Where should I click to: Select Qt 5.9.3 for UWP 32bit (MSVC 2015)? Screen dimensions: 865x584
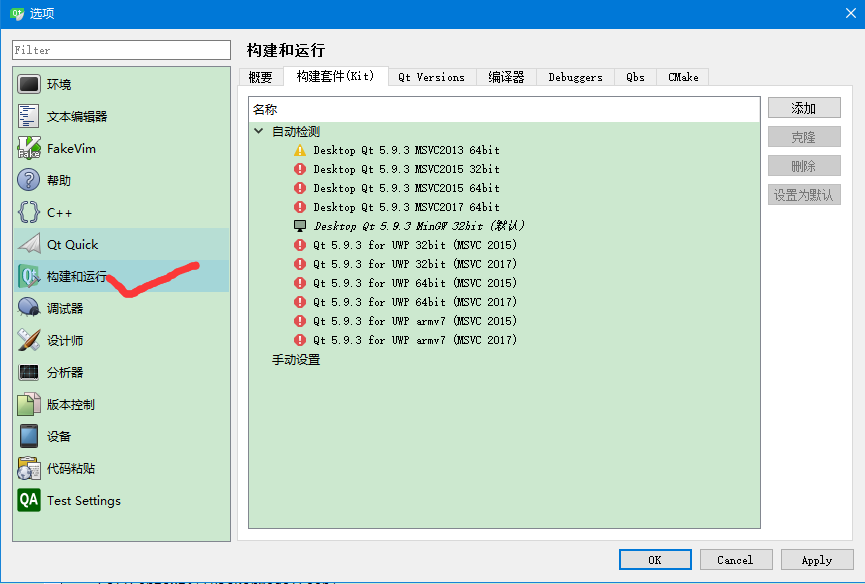[x=415, y=245]
